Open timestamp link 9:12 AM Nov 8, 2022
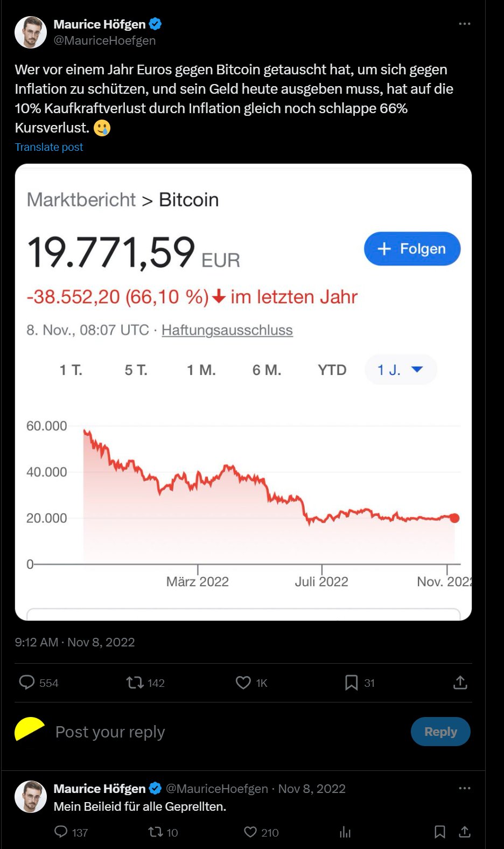 [x=75, y=642]
